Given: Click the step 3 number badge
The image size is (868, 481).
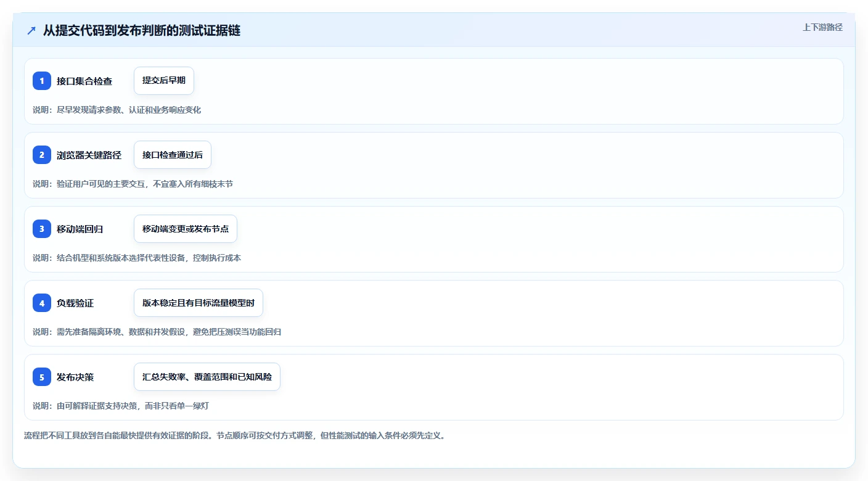Looking at the screenshot, I should [x=42, y=229].
